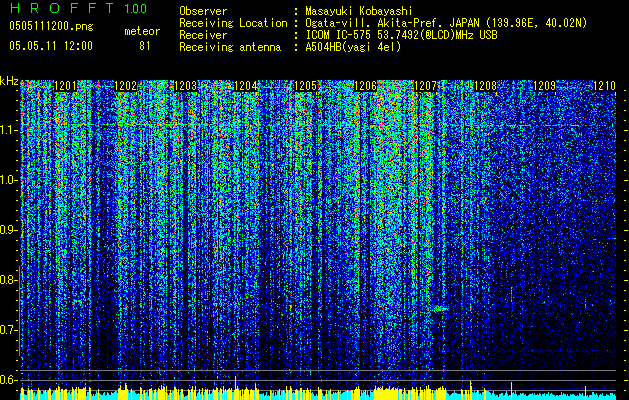Image resolution: width=629 pixels, height=400 pixels.
Task: Click the 0.7 frequency axis label
Action: 9,330
